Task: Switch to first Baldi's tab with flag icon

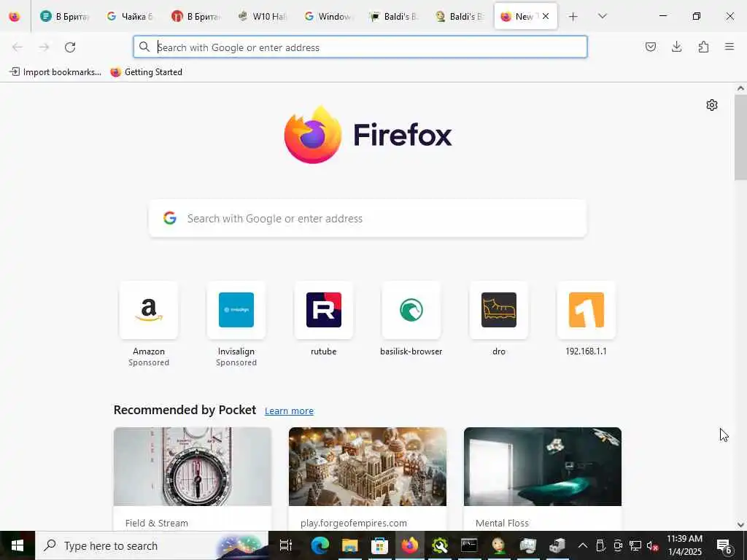Action: coord(393,17)
